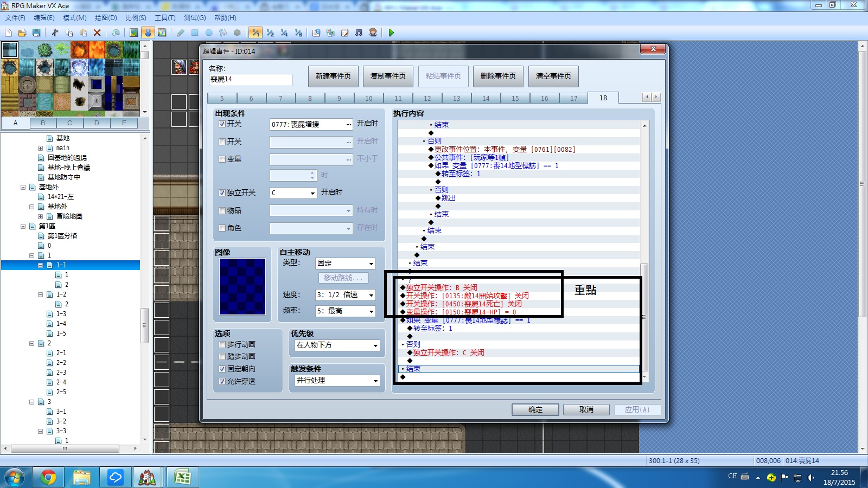Click the red delete X icon
Viewport: 868px width, 488px height.
click(x=97, y=33)
